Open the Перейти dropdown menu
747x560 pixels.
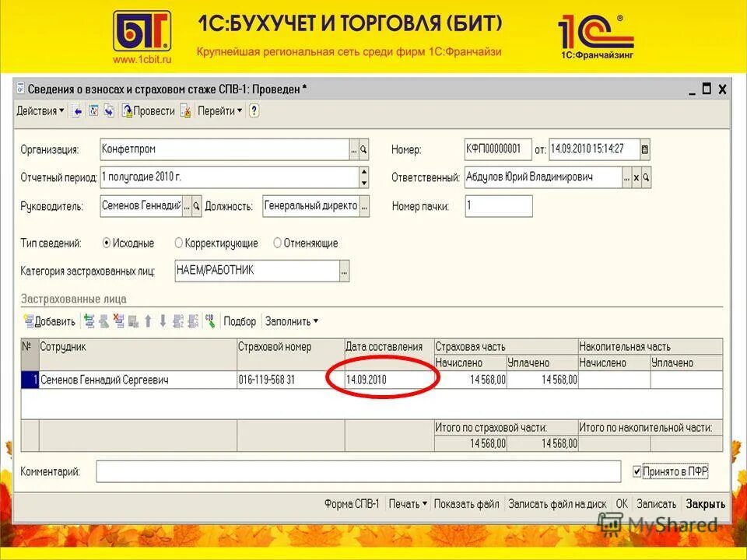click(219, 111)
